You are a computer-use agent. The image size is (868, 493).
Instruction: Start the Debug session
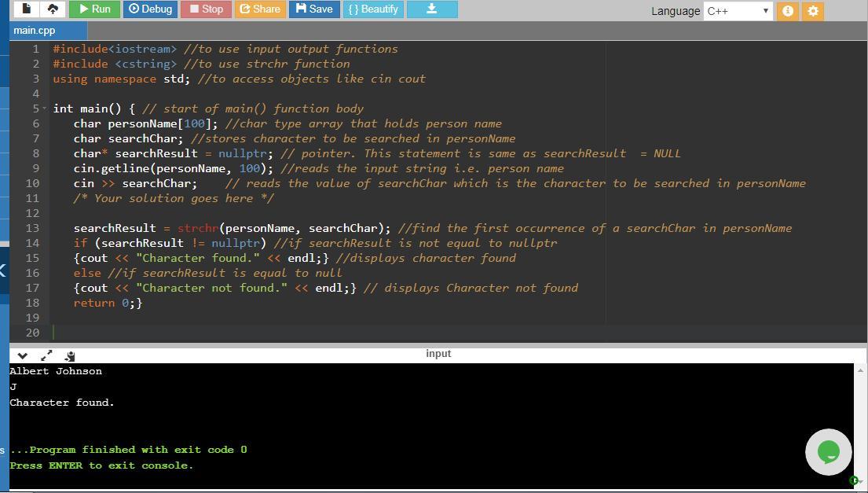tap(150, 9)
